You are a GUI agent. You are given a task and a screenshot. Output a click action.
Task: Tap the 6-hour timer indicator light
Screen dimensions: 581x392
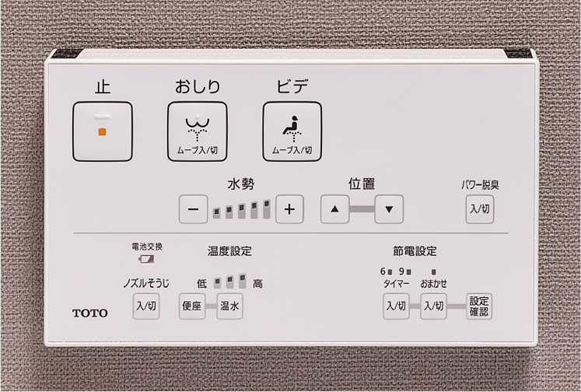coord(390,272)
